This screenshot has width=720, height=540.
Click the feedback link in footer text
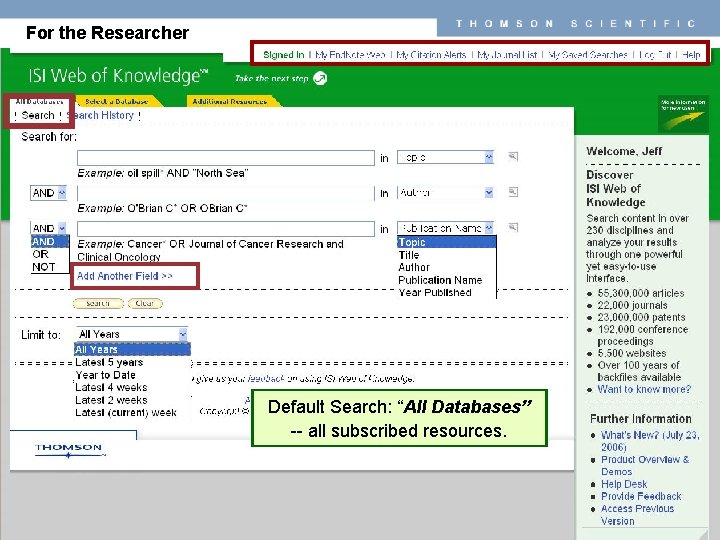point(266,378)
